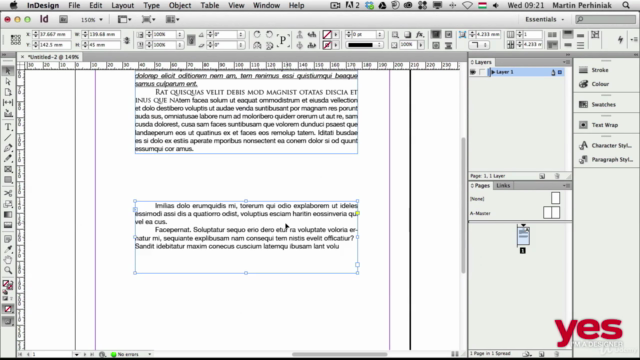
Task: Switch to the Links tab
Action: pyautogui.click(x=503, y=186)
